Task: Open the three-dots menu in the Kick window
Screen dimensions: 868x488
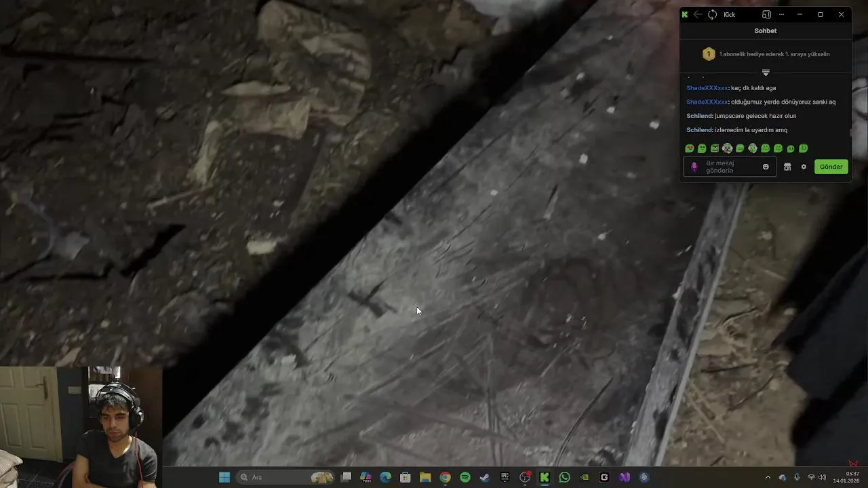Action: [x=781, y=14]
